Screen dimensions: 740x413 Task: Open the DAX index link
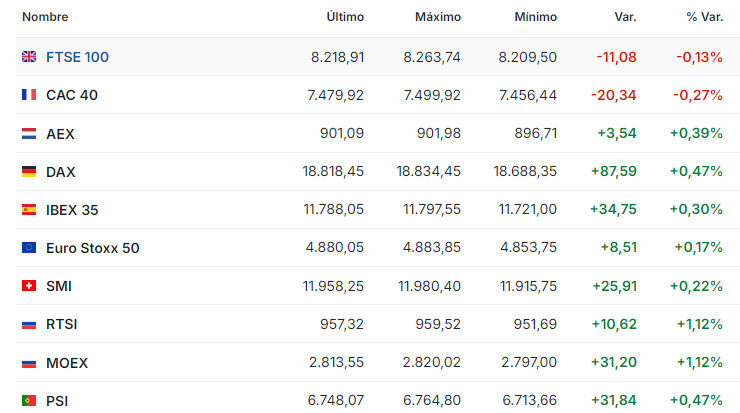60,172
